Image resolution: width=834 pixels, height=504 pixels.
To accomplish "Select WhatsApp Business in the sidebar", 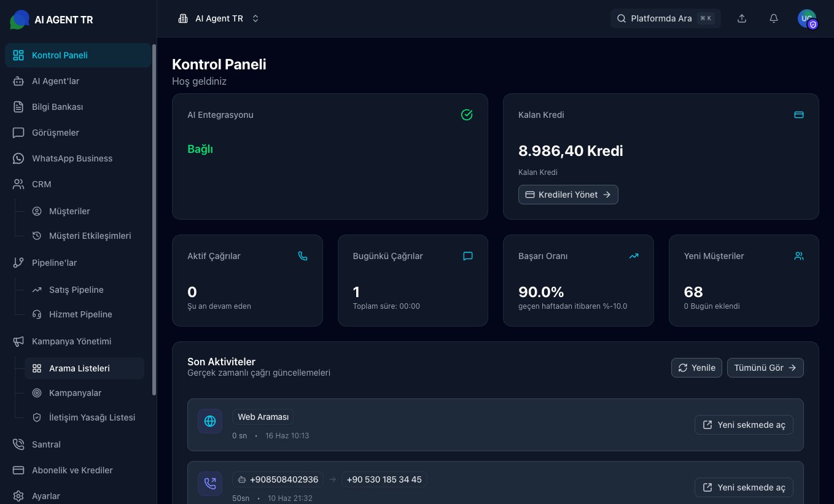I will point(78,158).
